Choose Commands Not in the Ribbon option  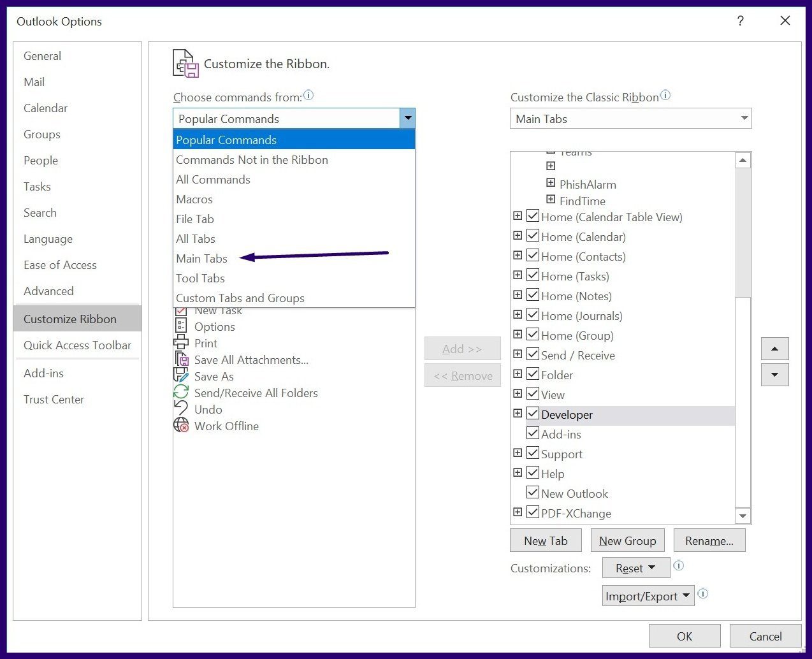click(x=252, y=159)
